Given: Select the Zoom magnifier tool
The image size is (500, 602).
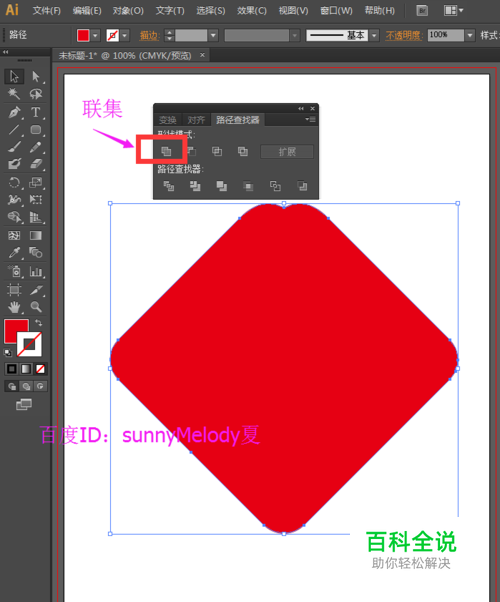Looking at the screenshot, I should [x=36, y=307].
